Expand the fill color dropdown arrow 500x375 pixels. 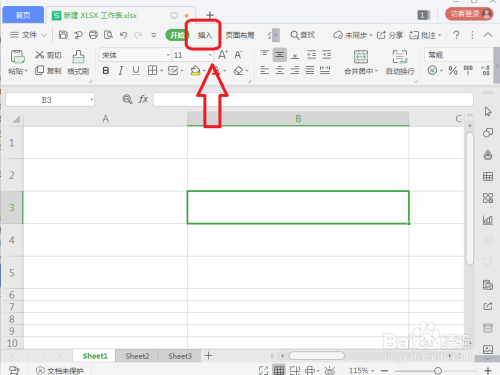pyautogui.click(x=204, y=71)
